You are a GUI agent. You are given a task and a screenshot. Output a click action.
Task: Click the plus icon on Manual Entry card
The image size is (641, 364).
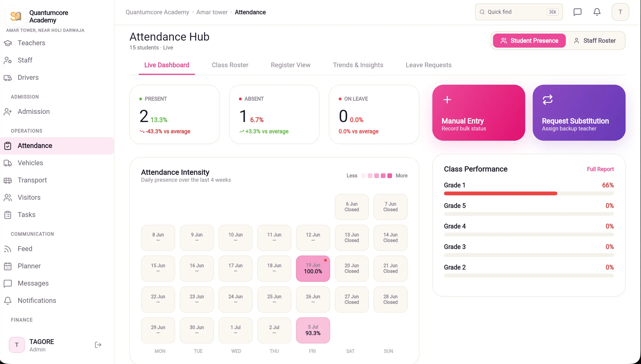point(447,99)
